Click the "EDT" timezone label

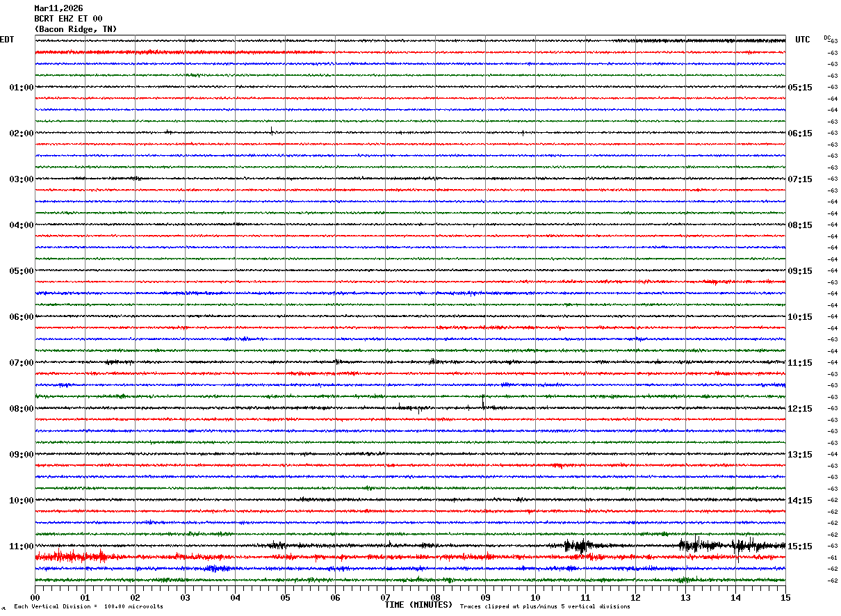(7, 40)
